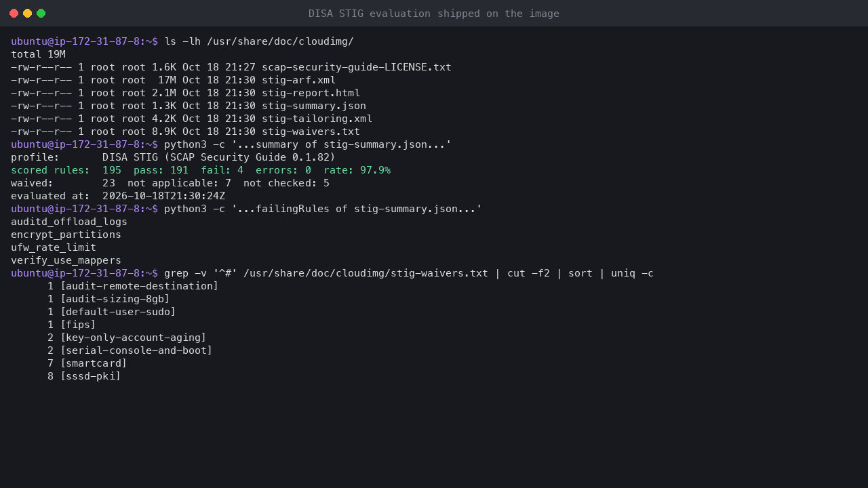Viewport: 868px width, 488px height.
Task: Click the '[serial-console-and-boot]' waiver row
Action: click(130, 350)
